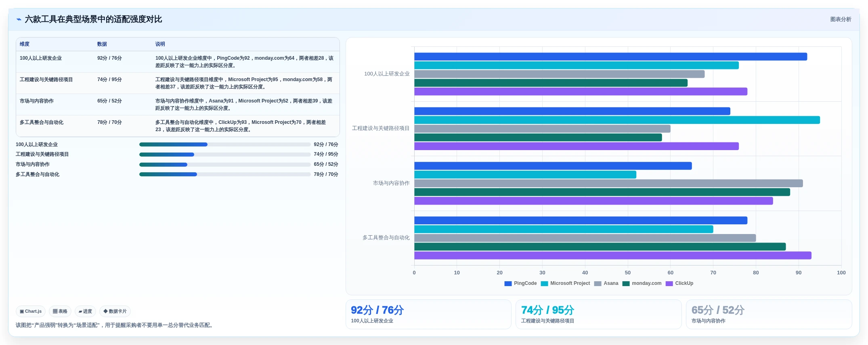This screenshot has width=868, height=345.
Task: Click the ClickUp bar in 100人以上研发企业 group
Action: [581, 92]
